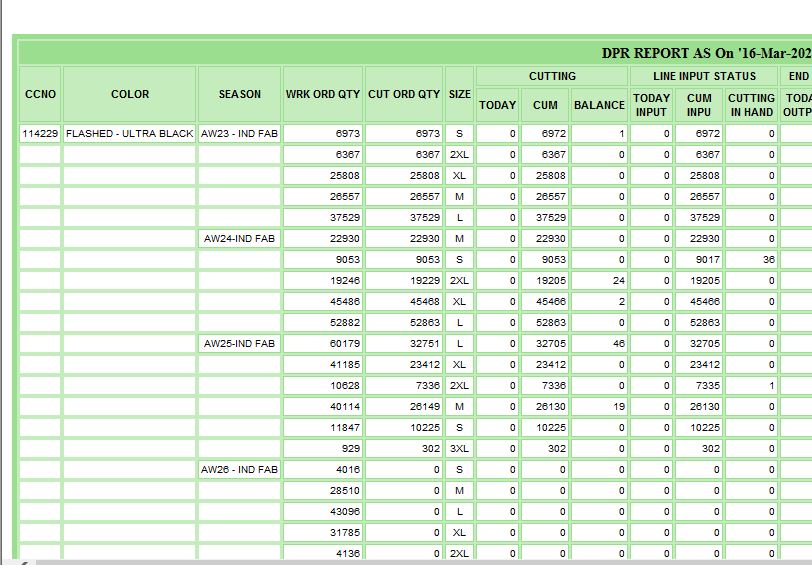Select the AW25-IND FAB season cell
The width and height of the screenshot is (812, 565).
point(240,344)
